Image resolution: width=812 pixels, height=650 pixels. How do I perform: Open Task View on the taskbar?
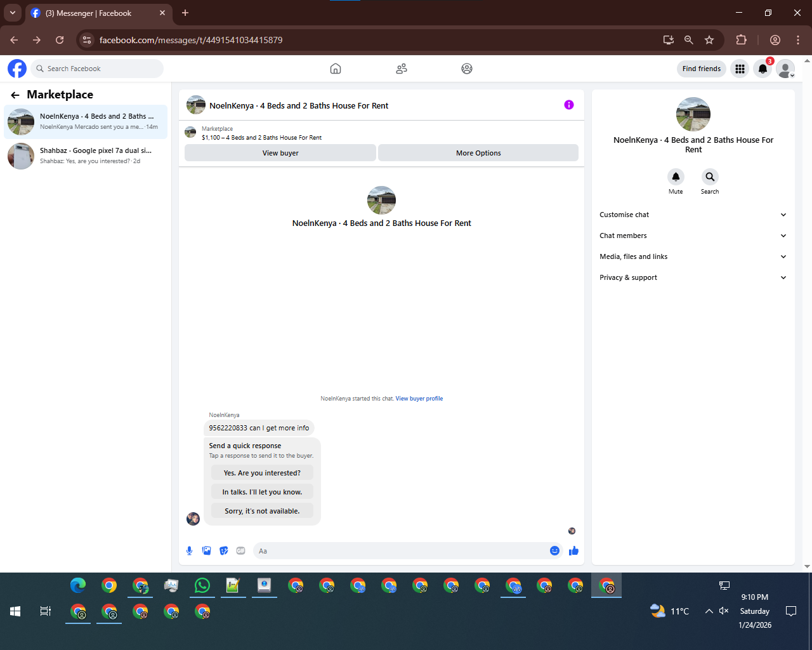pyautogui.click(x=46, y=611)
